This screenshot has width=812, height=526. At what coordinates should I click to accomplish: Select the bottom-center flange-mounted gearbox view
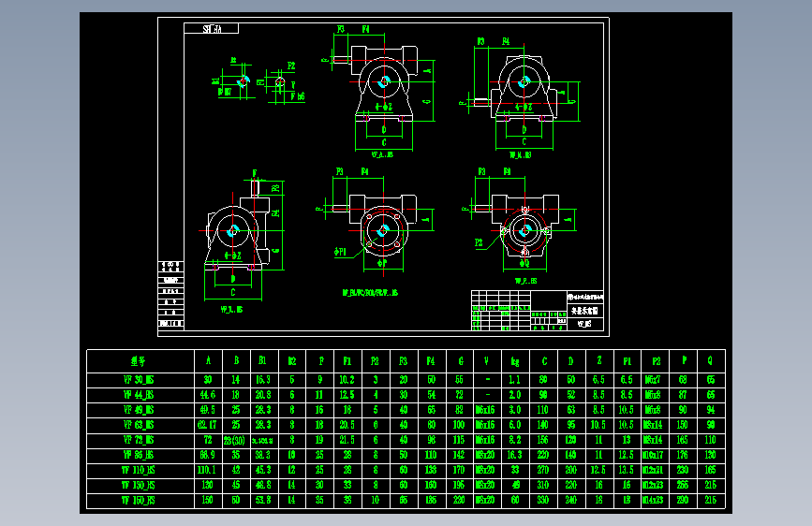coord(375,230)
